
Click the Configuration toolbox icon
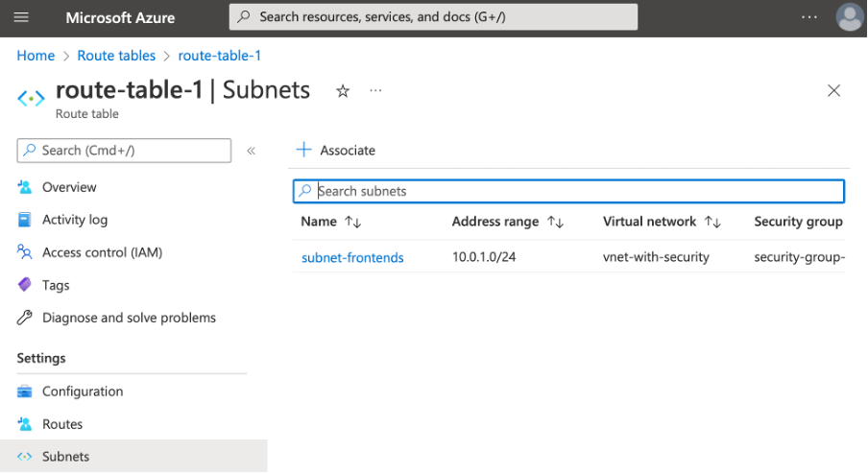tap(24, 391)
